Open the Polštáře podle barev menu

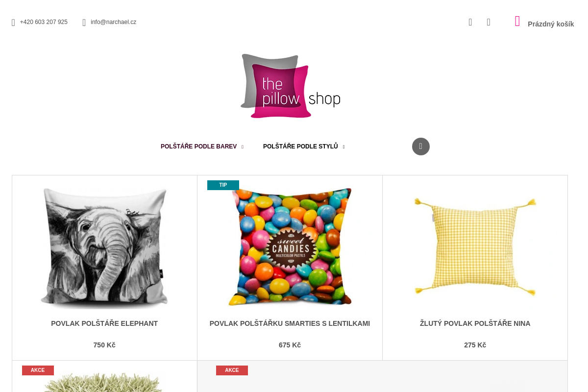click(199, 147)
